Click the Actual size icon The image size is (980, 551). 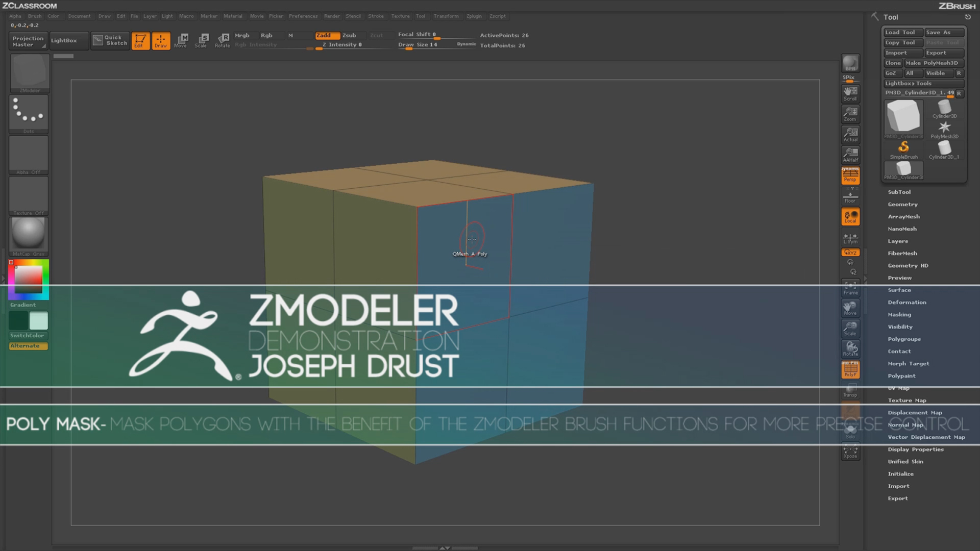850,134
